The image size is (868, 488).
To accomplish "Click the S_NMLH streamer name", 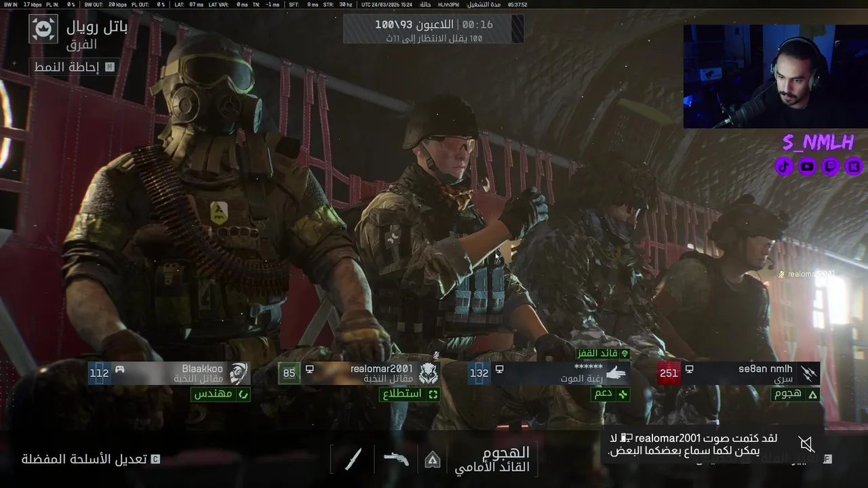I will click(x=818, y=142).
